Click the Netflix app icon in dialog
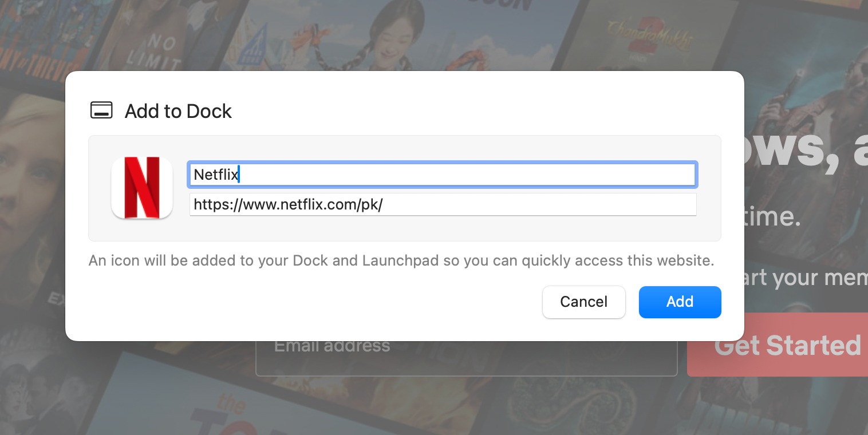Image resolution: width=868 pixels, height=435 pixels. pos(142,188)
